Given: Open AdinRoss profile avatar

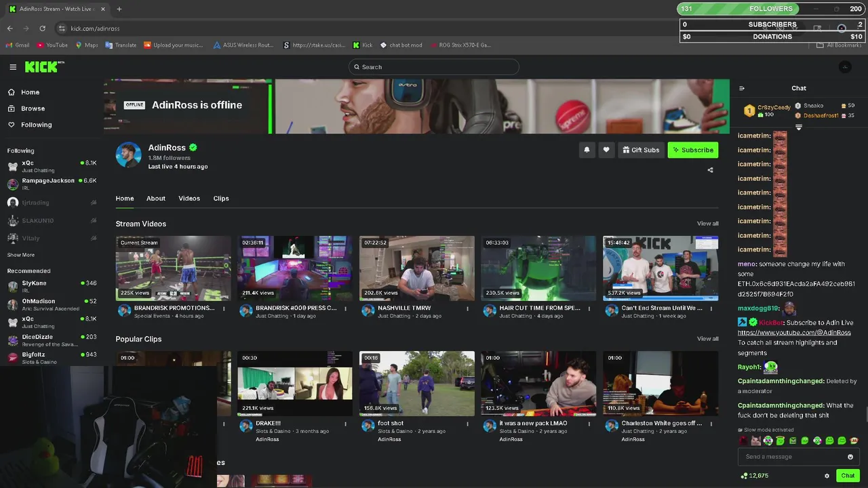Looking at the screenshot, I should pyautogui.click(x=128, y=155).
